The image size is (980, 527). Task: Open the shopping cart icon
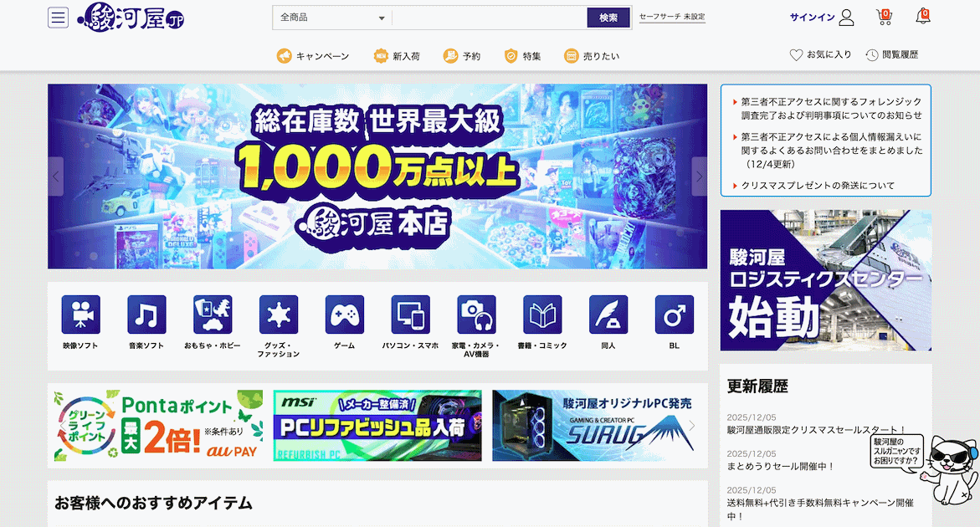coord(883,17)
